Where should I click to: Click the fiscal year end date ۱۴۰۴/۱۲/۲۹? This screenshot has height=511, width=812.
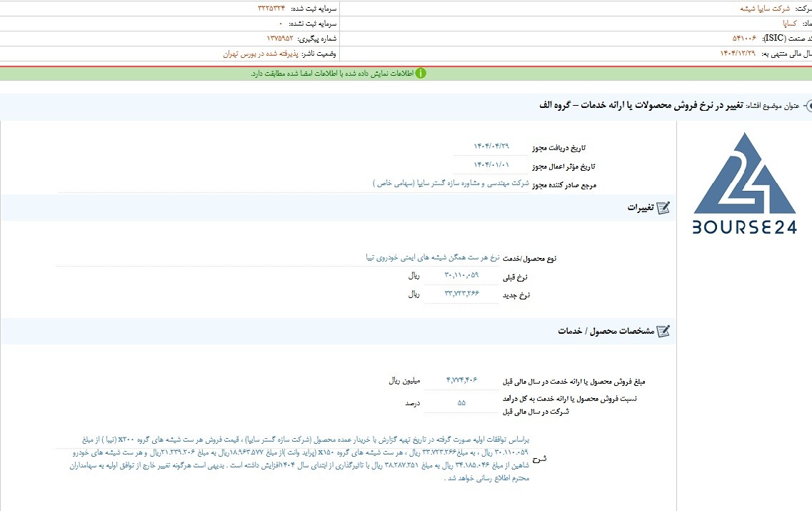point(738,54)
